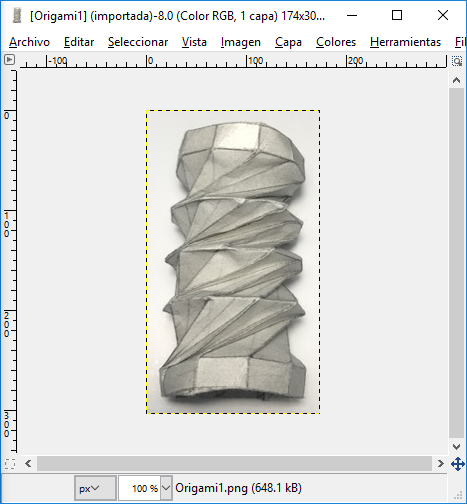Click the origami image on canvas

click(233, 262)
